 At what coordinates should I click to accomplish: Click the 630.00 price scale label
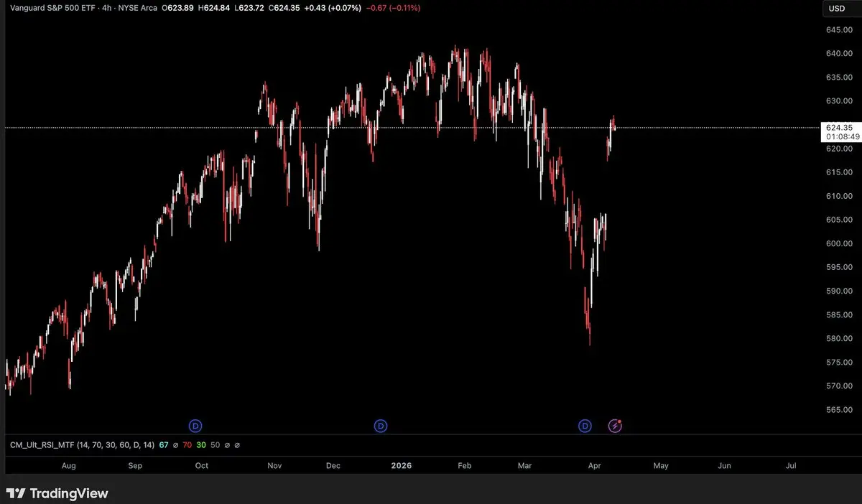point(839,101)
